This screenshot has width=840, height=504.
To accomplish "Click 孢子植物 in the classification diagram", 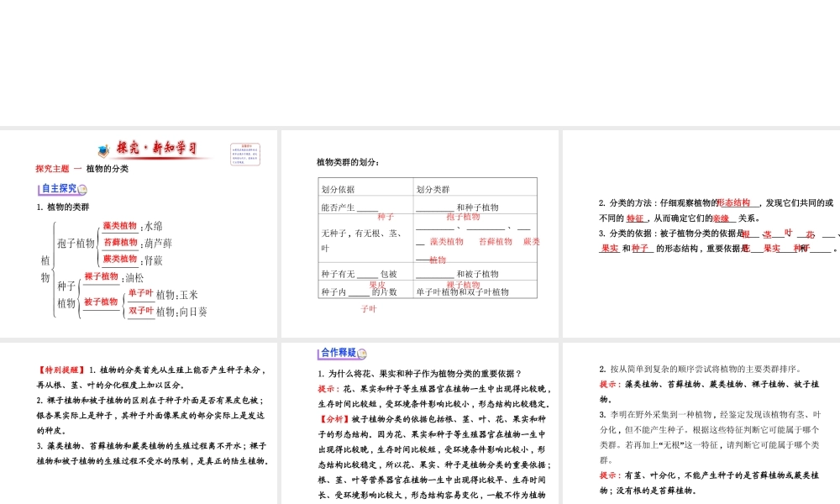I will coord(76,243).
